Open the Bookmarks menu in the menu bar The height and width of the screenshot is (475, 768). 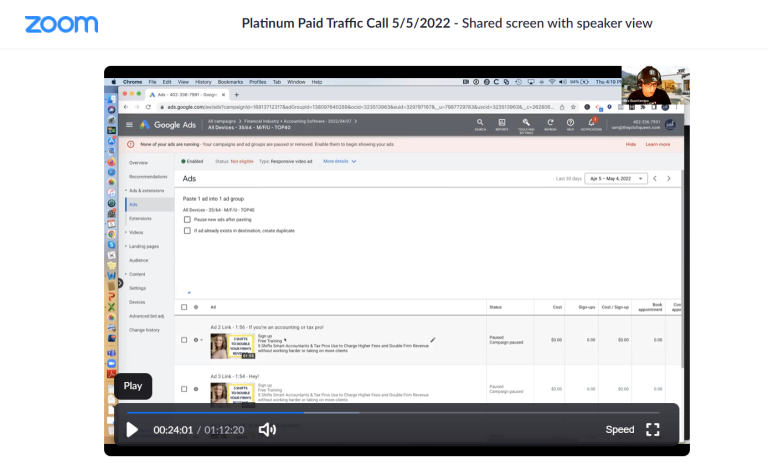pos(230,81)
